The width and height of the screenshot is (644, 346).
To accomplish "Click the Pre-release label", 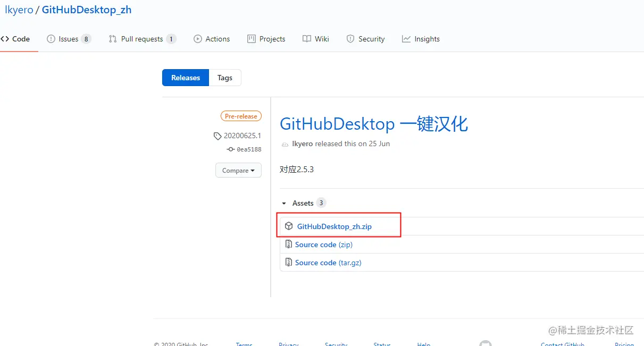I will (241, 116).
